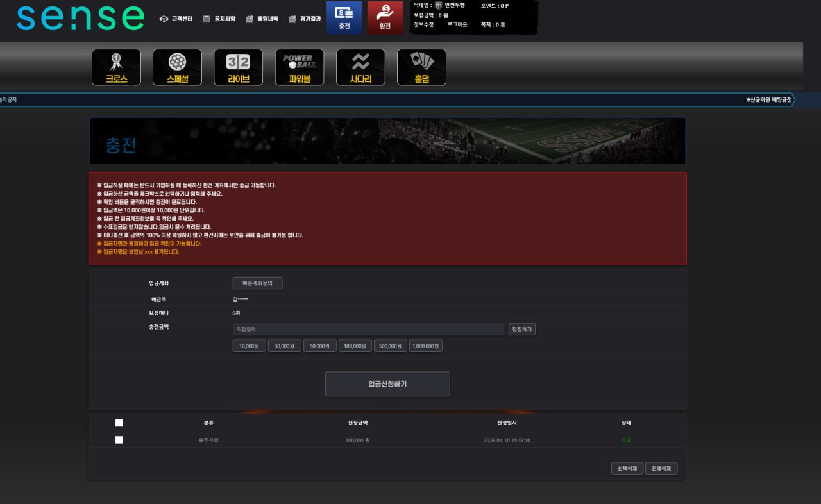Viewport: 821px width, 504px height.
Task: Choose the 100,000원 amount button
Action: (355, 346)
